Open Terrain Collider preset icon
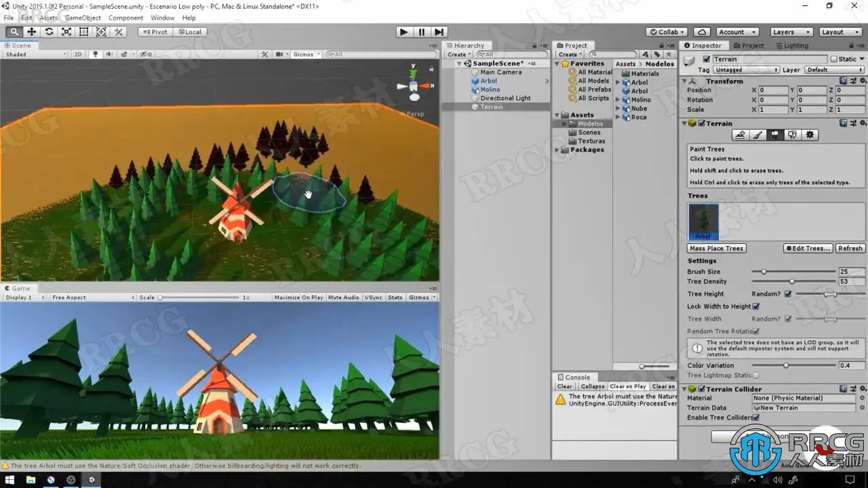The image size is (868, 488). [852, 389]
